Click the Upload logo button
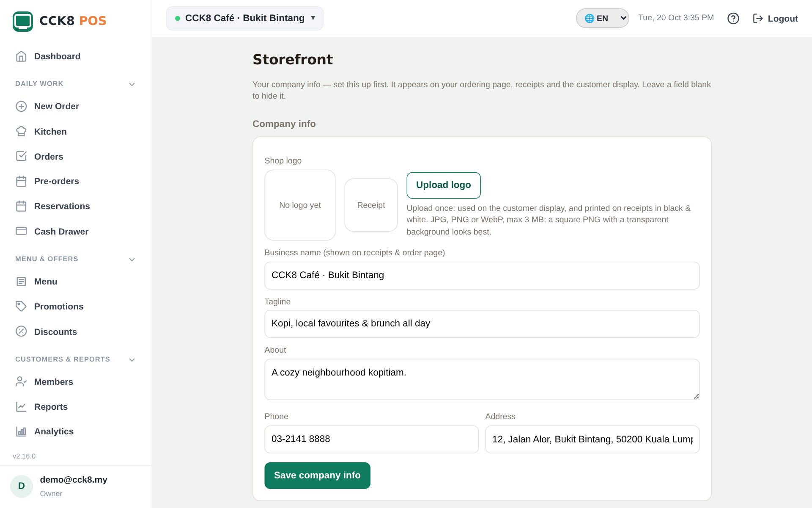Screen dimensions: 812x508 click(444, 185)
